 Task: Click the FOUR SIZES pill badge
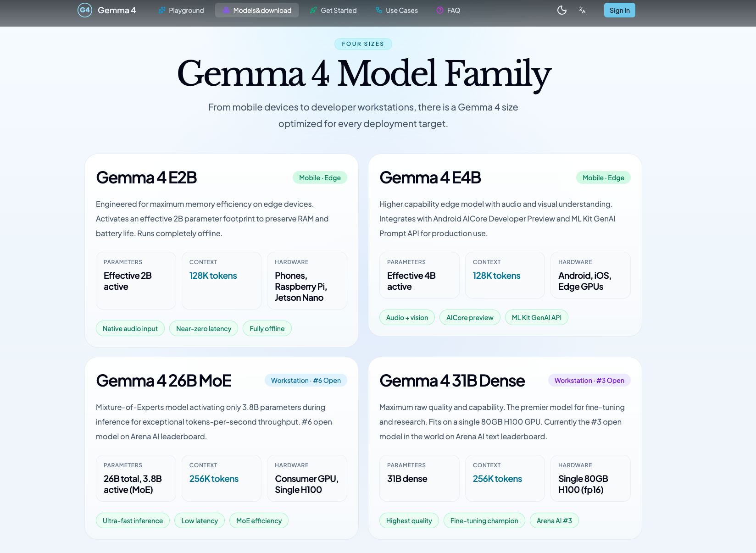363,44
